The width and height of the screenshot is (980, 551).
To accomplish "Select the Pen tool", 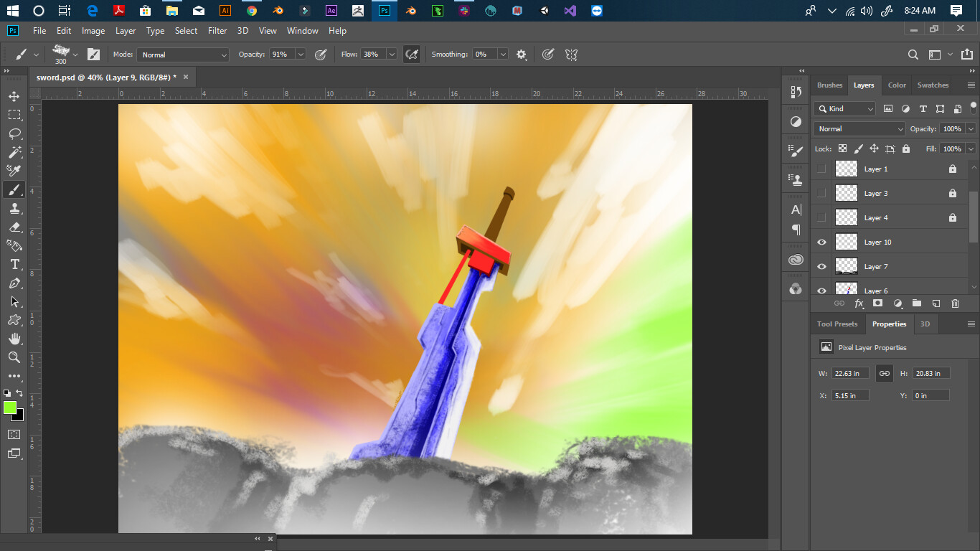I will [x=14, y=283].
